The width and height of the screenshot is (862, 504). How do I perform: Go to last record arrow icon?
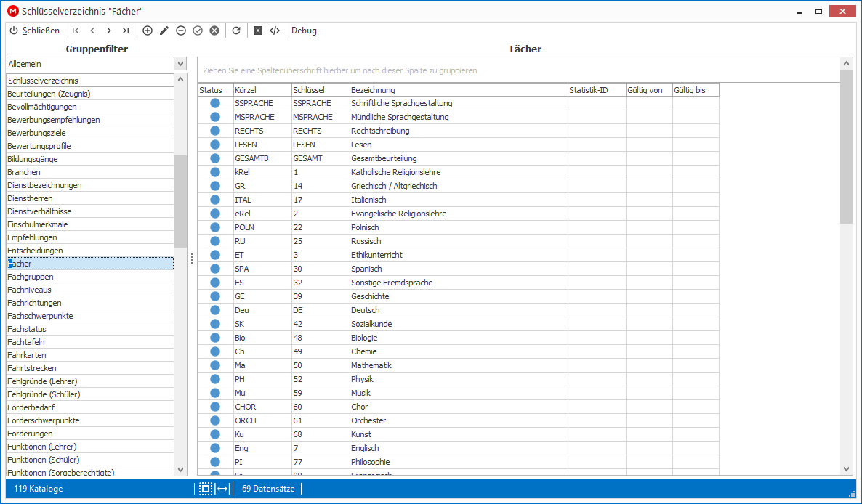click(126, 31)
